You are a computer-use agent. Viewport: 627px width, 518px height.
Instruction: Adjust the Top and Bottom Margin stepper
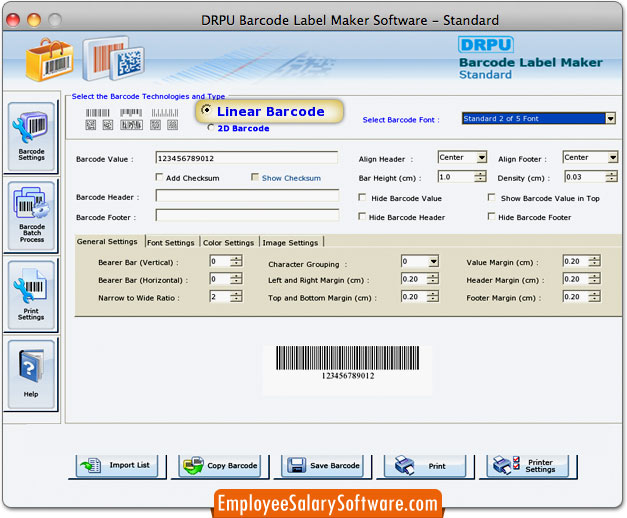point(433,296)
